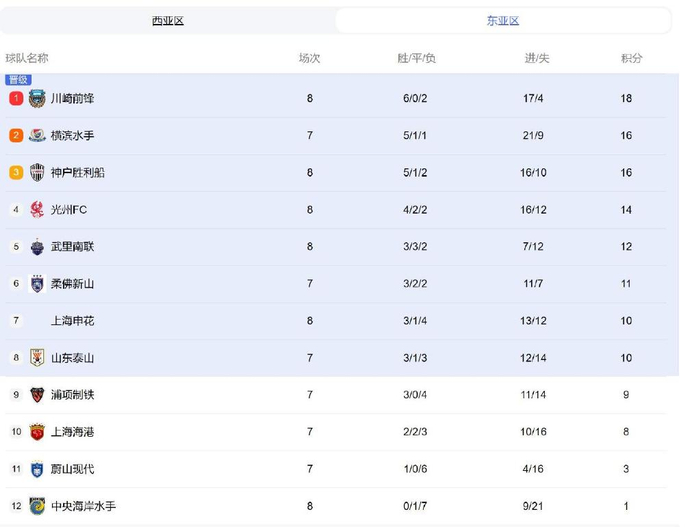Click the 横滨水手 team crest
The image size is (700, 527).
pyautogui.click(x=37, y=135)
